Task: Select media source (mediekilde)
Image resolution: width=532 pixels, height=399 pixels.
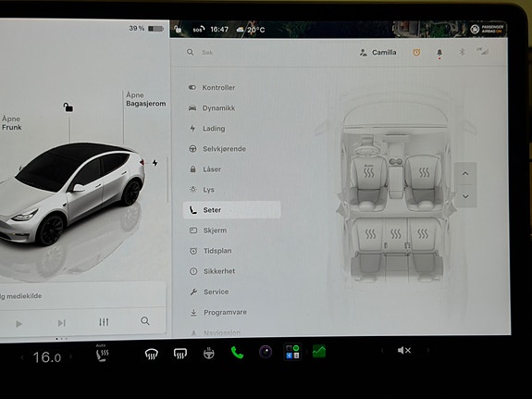Action: (x=21, y=296)
